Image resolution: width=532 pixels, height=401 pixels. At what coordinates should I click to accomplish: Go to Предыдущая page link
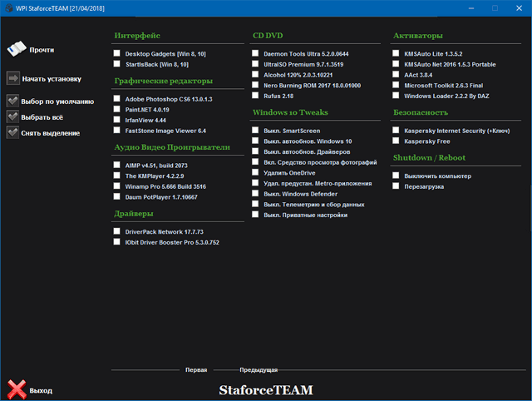tap(259, 369)
